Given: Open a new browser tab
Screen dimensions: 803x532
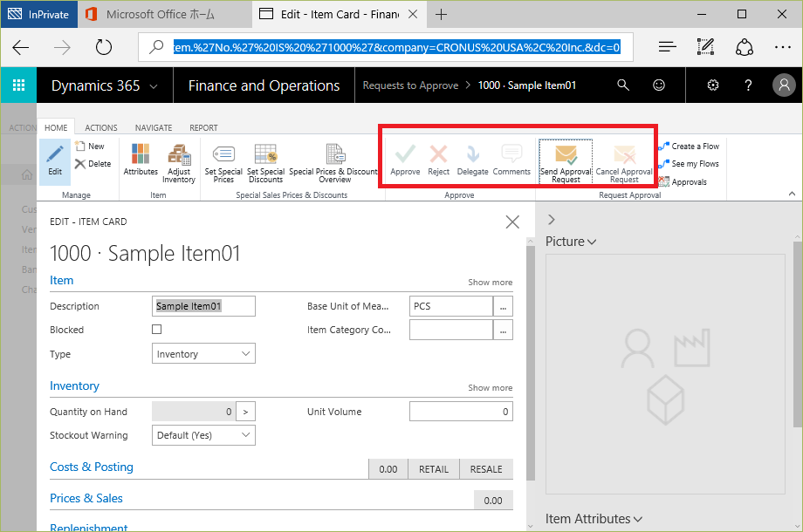Looking at the screenshot, I should pyautogui.click(x=441, y=14).
